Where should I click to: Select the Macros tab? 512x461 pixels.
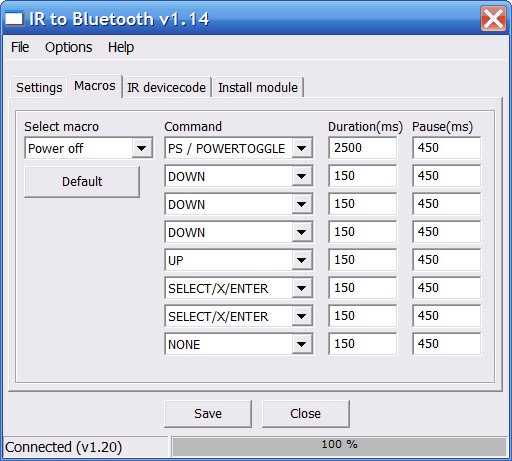pos(95,86)
